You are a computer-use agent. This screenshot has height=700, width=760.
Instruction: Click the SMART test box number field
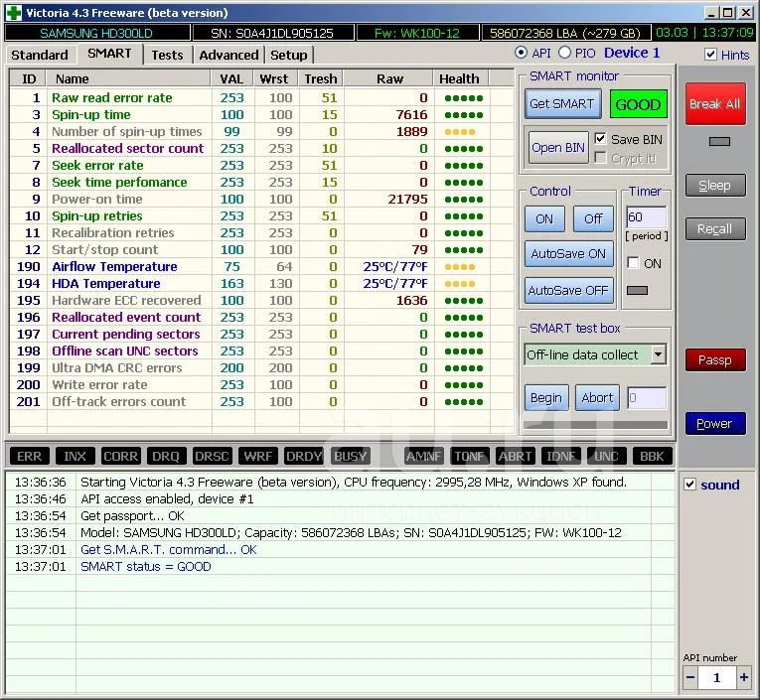coord(647,398)
